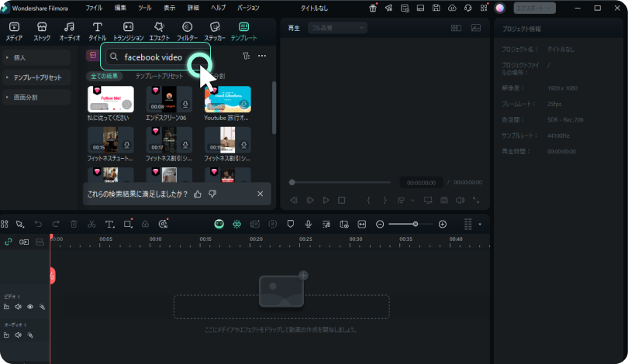The image size is (628, 364).
Task: Click the 00:20 mark on timeline ruler
Action: (x=256, y=239)
